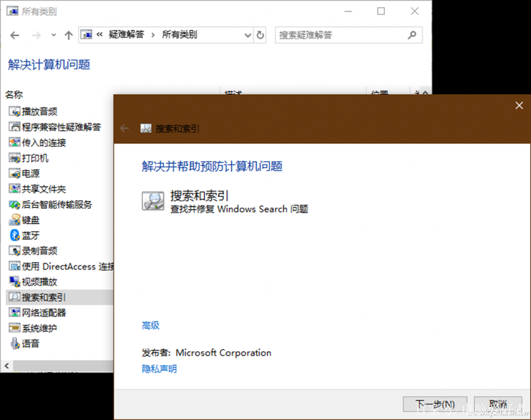This screenshot has height=420, width=531.
Task: Select the 打印机 row text
Action: [x=35, y=158]
